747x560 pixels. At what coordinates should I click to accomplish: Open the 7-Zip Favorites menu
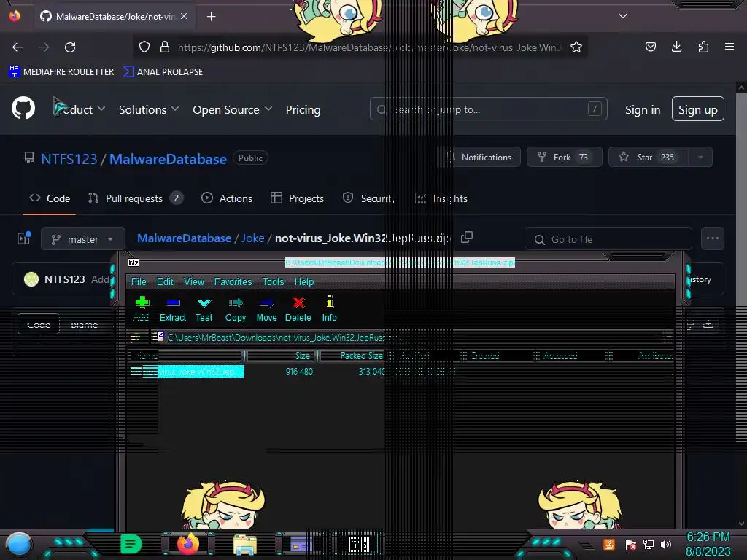(x=233, y=281)
